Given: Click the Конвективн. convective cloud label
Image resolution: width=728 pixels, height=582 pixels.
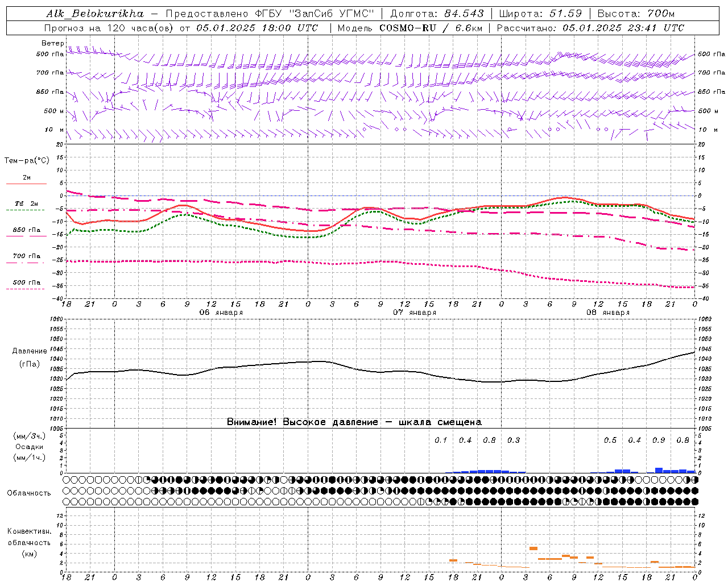Looking at the screenshot, I should [x=29, y=531].
